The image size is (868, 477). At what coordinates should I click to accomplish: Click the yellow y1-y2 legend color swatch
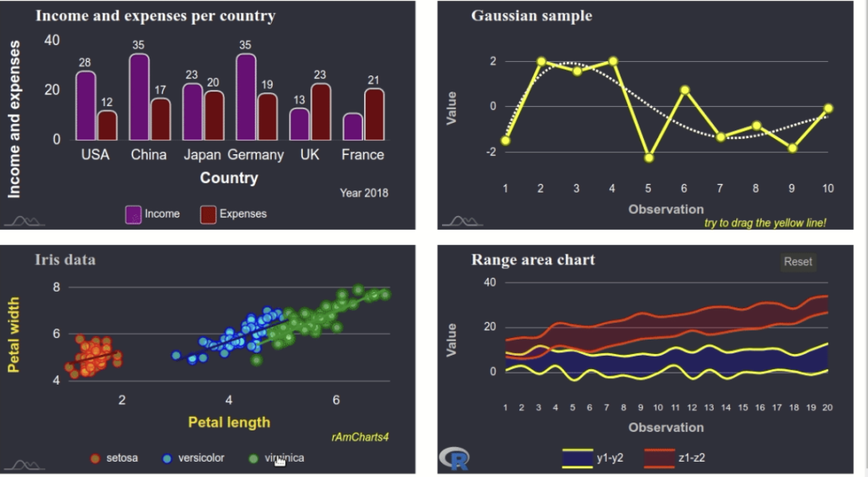577,459
